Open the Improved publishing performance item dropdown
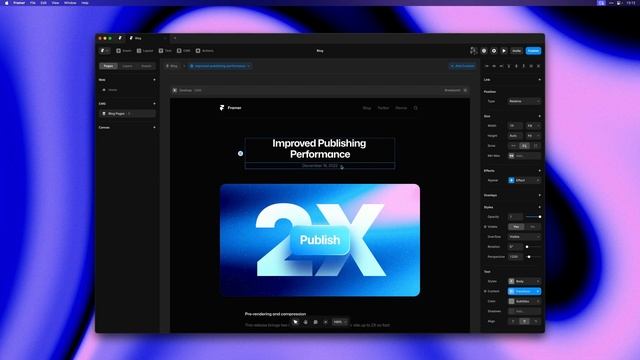This screenshot has width=640, height=360. [x=220, y=66]
